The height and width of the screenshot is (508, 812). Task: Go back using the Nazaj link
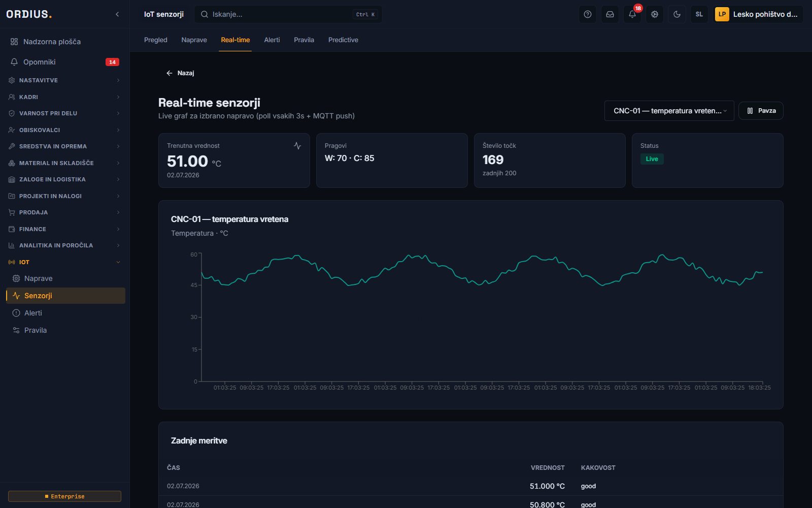tap(180, 73)
